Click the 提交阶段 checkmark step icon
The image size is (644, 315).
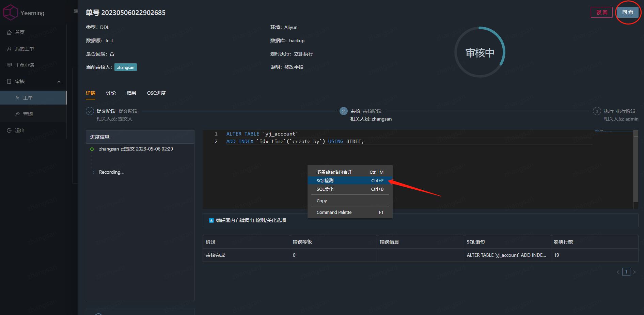(90, 111)
